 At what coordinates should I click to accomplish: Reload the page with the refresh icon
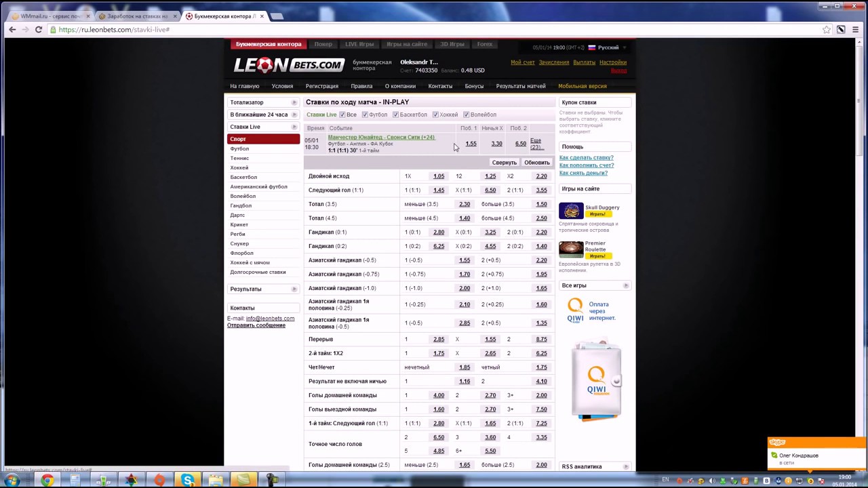click(39, 29)
